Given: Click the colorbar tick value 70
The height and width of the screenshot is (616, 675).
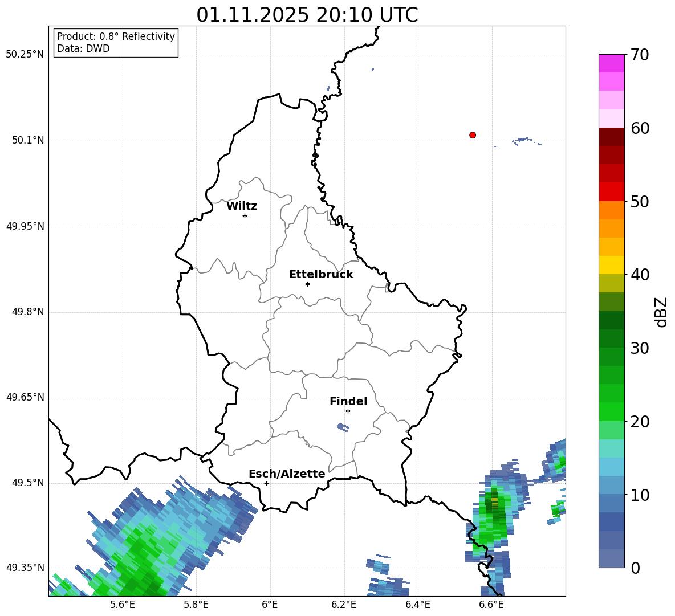Looking at the screenshot, I should (640, 55).
